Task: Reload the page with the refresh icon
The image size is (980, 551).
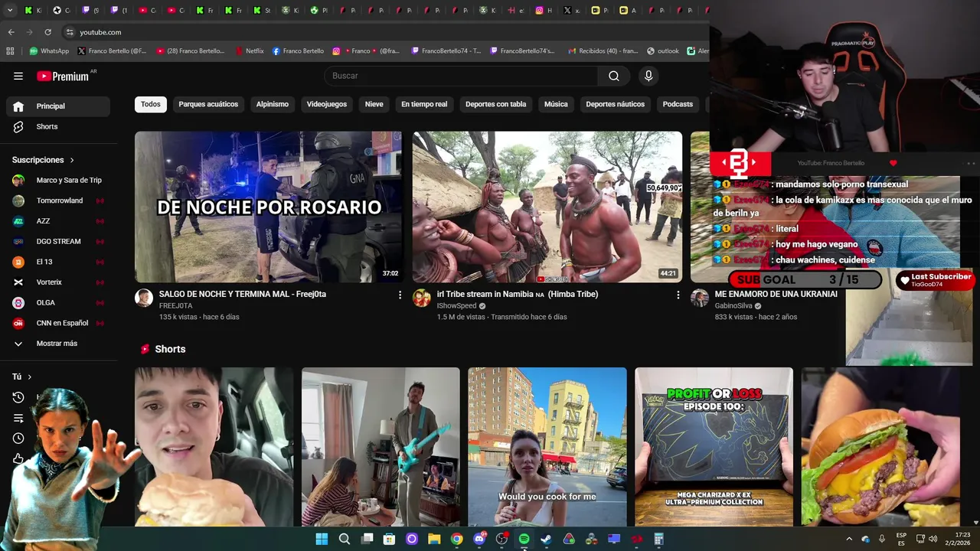Action: [47, 32]
